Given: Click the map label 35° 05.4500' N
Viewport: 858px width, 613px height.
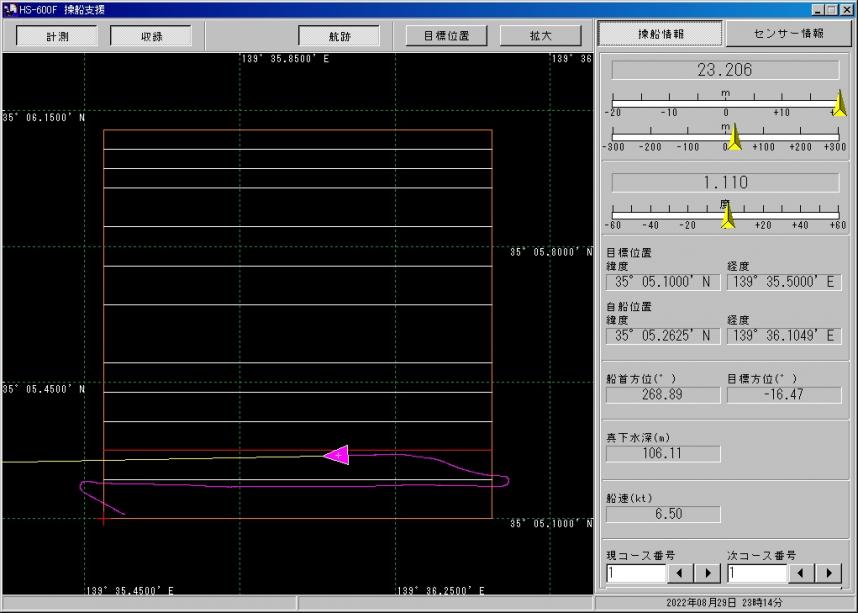Looking at the screenshot, I should pyautogui.click(x=44, y=389).
